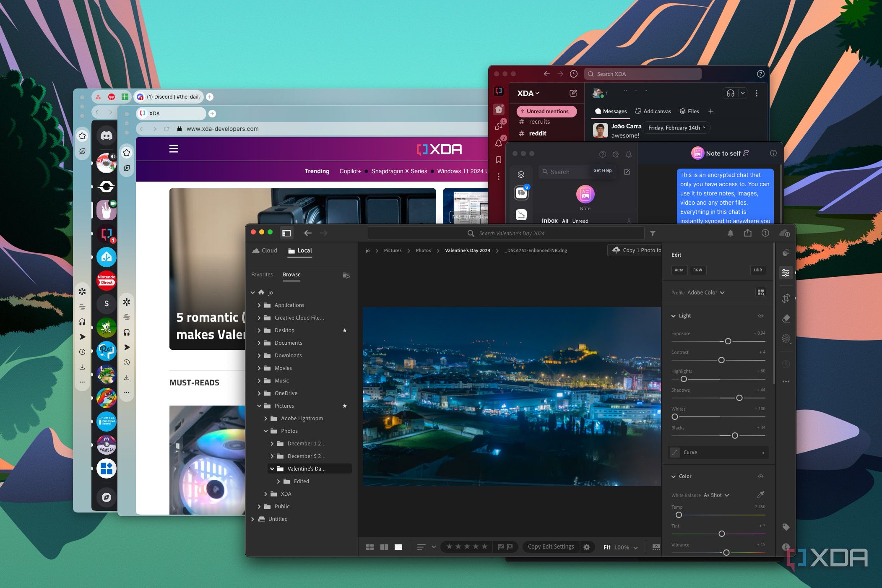Click Lightroom share export icon
The image size is (882, 588).
pyautogui.click(x=747, y=233)
